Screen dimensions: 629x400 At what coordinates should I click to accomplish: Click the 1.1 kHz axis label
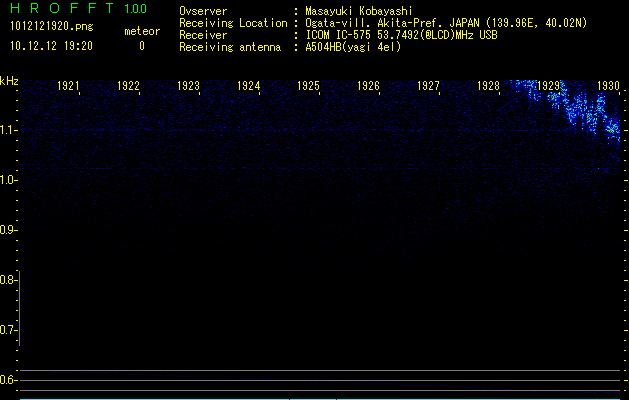pos(8,130)
